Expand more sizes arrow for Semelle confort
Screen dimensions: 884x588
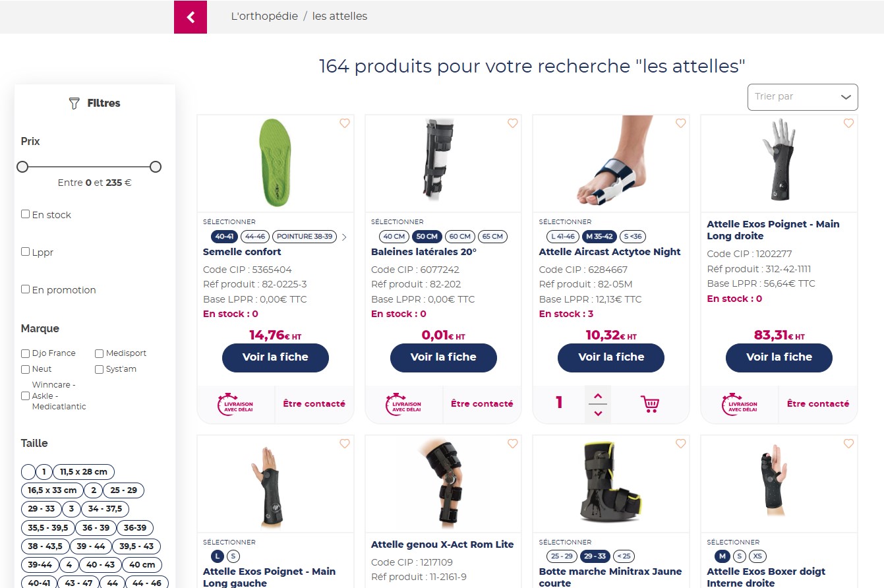pos(344,237)
